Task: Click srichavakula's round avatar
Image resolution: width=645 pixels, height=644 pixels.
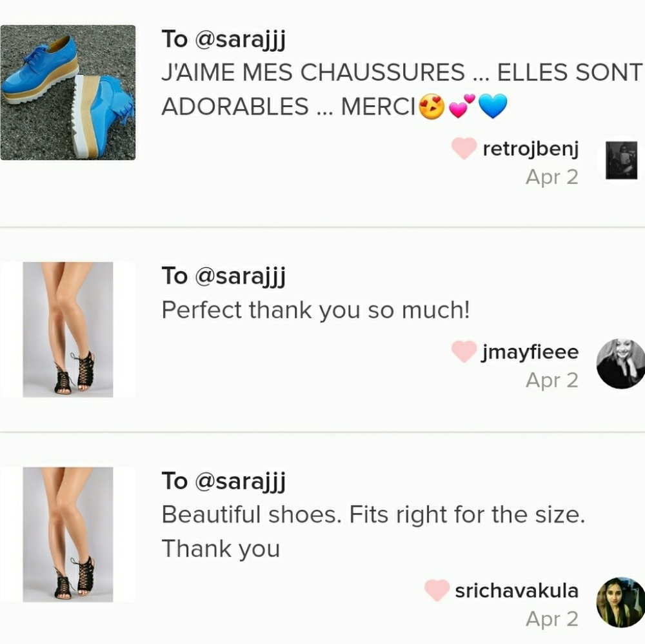Action: click(620, 603)
